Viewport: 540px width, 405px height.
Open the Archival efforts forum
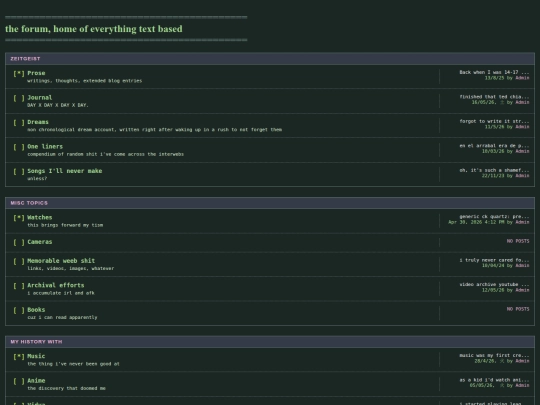(56, 285)
